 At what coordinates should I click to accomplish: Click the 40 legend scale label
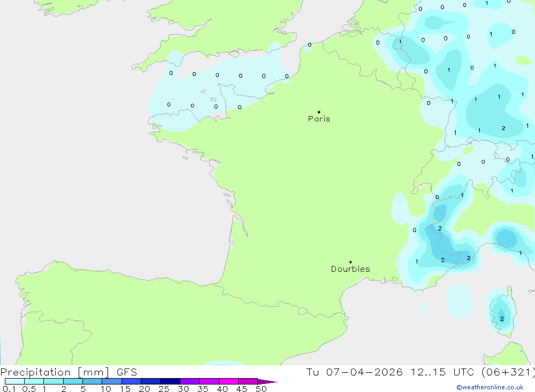(x=222, y=389)
